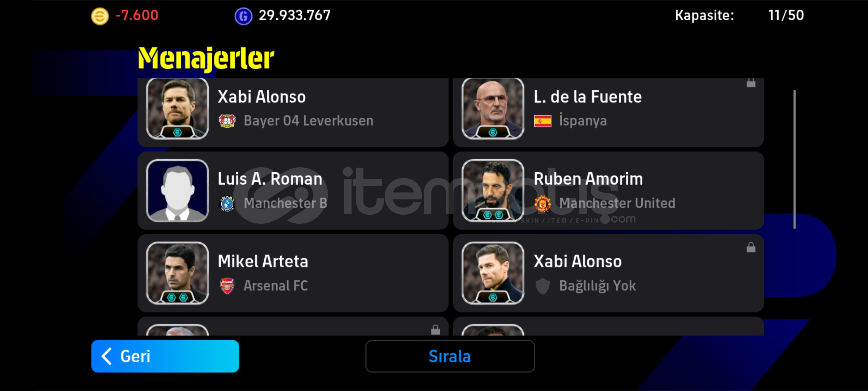Open Luis A. Roman silhouette portrait
The height and width of the screenshot is (391, 868).
[177, 191]
